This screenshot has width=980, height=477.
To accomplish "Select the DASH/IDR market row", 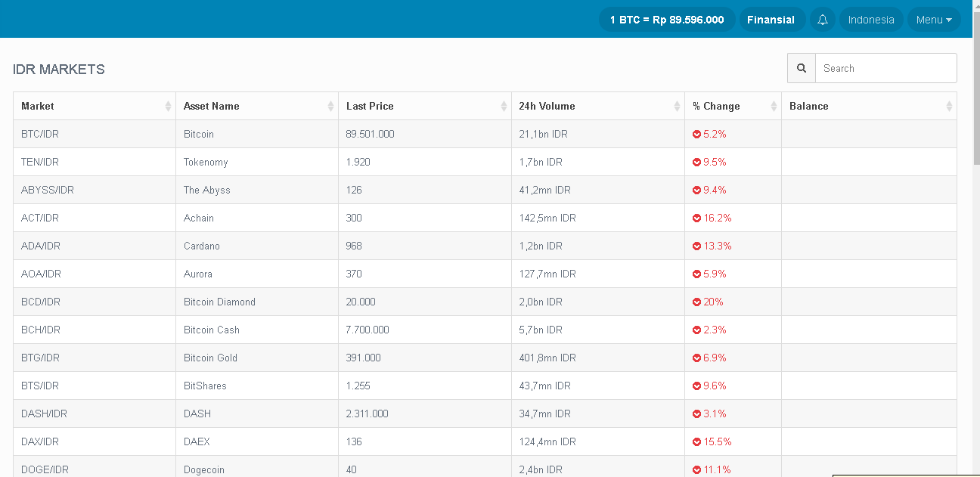I will [485, 414].
